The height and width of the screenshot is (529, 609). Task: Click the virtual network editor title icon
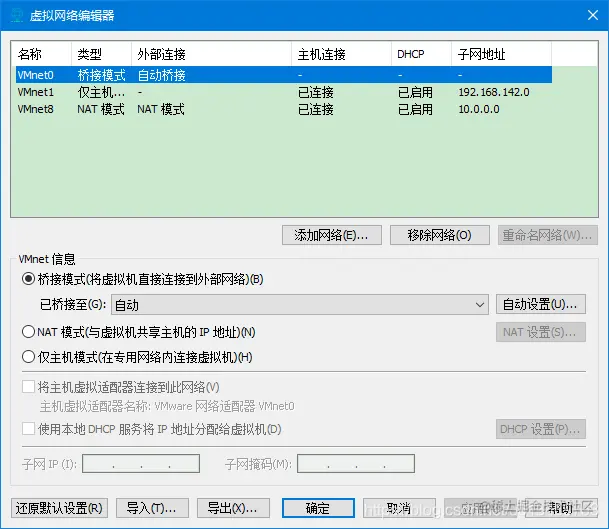17,15
